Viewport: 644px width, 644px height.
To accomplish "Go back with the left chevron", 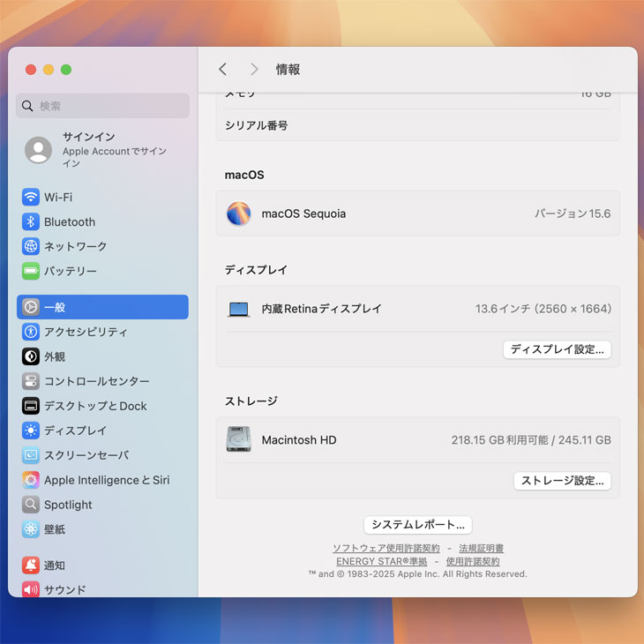I will click(x=223, y=69).
